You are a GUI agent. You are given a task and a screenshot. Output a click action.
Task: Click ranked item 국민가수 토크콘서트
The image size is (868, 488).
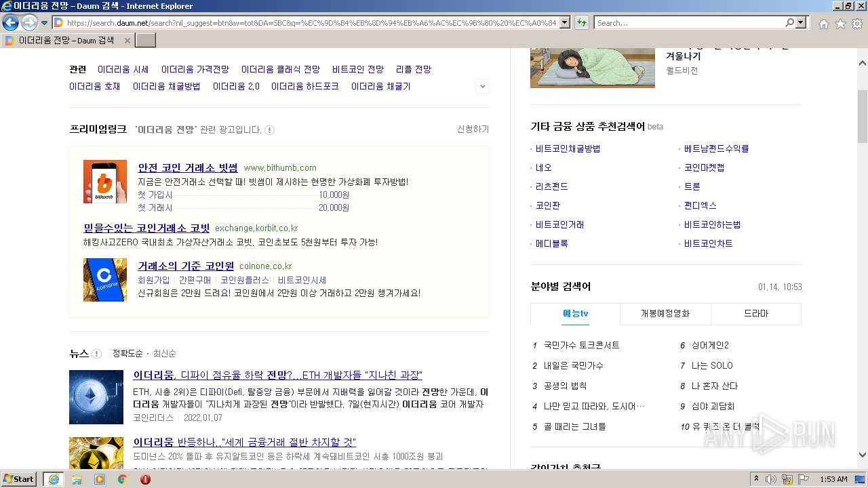click(582, 345)
